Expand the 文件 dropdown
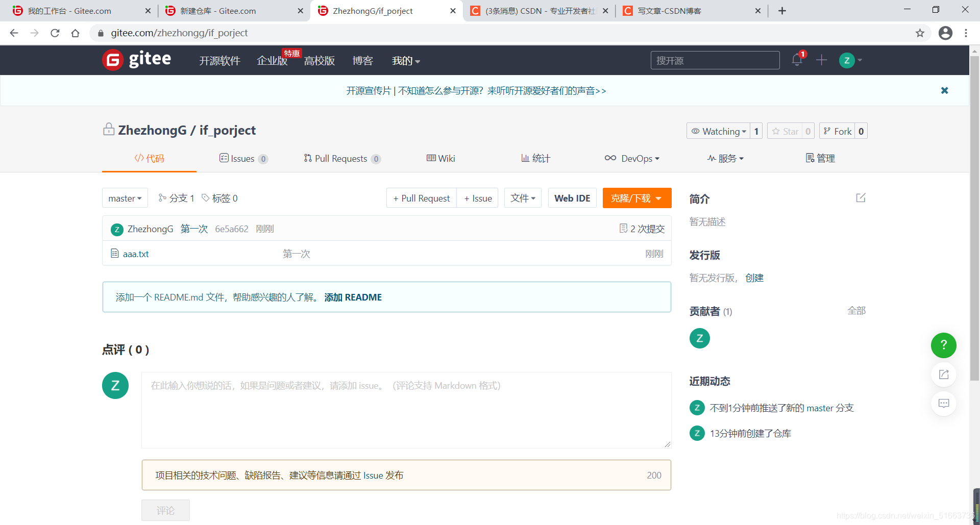 point(523,198)
